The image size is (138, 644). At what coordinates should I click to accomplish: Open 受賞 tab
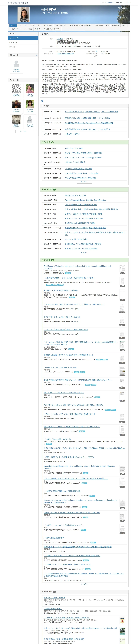point(107,26)
